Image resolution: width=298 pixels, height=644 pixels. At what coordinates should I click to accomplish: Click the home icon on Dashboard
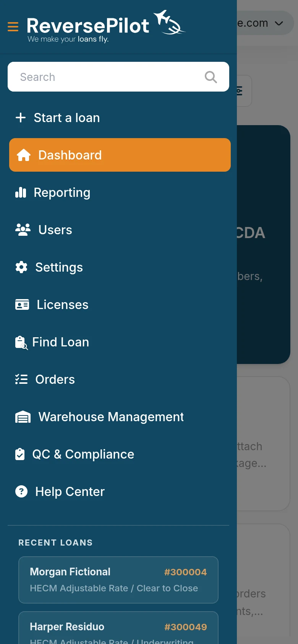click(x=23, y=155)
